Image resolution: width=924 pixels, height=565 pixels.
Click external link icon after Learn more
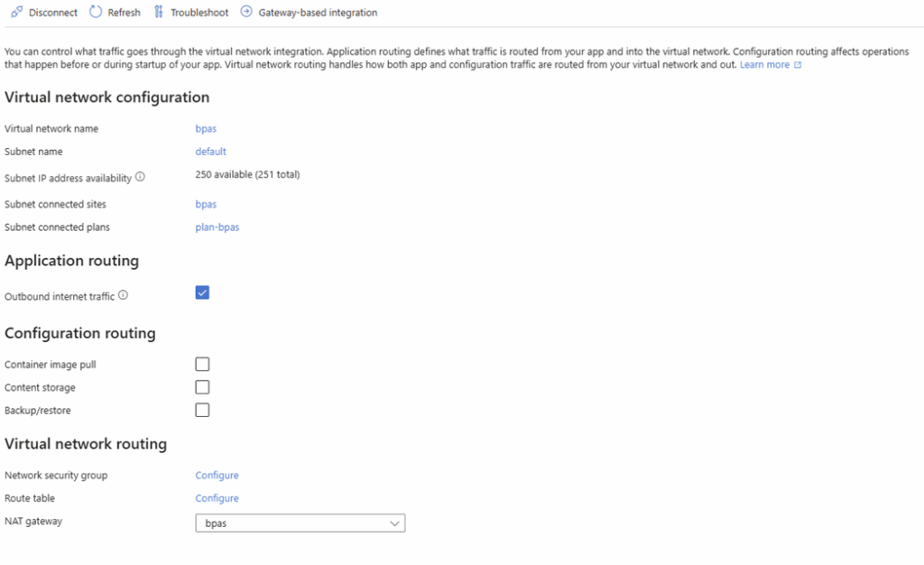(x=798, y=65)
